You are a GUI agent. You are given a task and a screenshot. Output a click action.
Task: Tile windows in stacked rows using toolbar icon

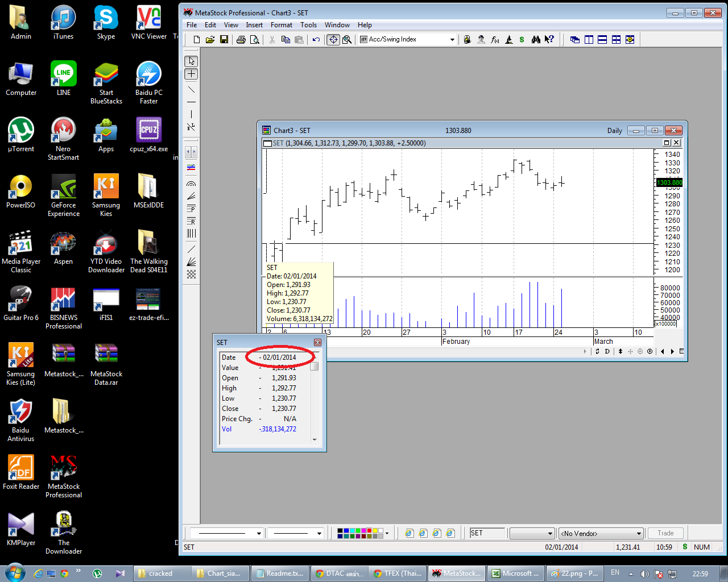[602, 40]
